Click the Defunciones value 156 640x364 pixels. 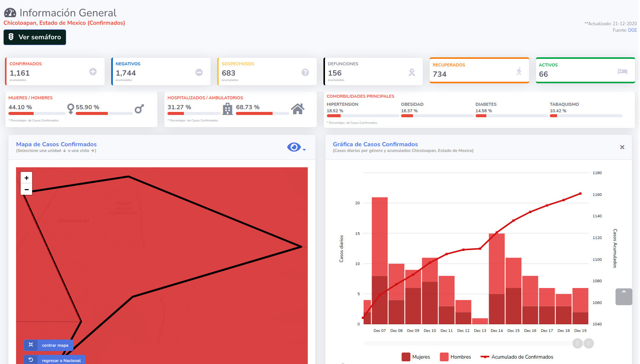(x=335, y=73)
